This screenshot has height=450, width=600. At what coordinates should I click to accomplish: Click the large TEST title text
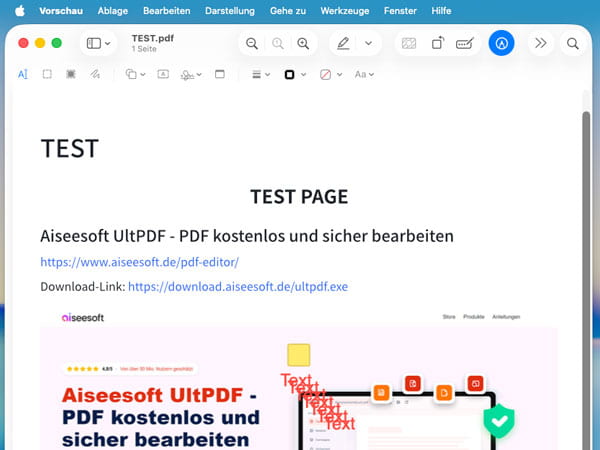coord(70,148)
